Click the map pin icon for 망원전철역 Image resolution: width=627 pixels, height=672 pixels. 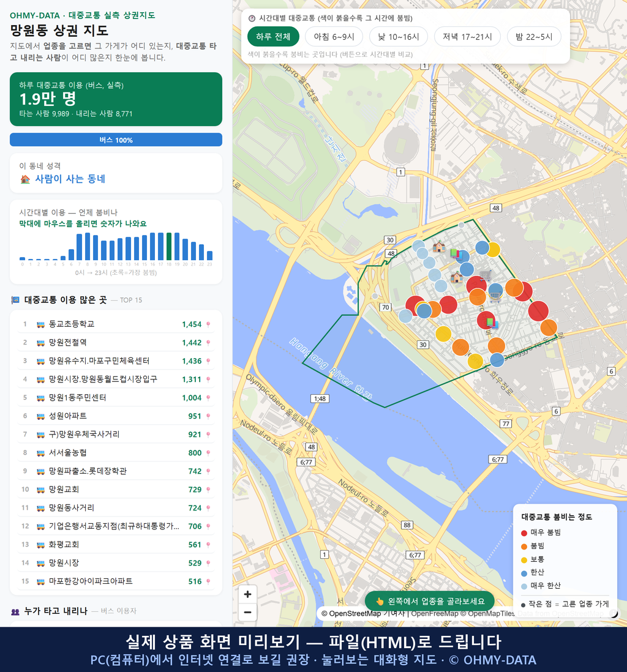208,343
